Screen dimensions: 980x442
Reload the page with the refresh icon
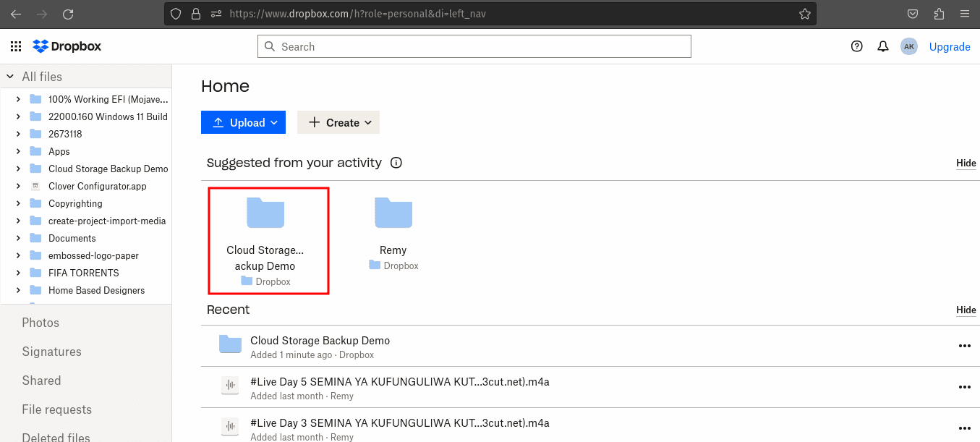point(68,14)
